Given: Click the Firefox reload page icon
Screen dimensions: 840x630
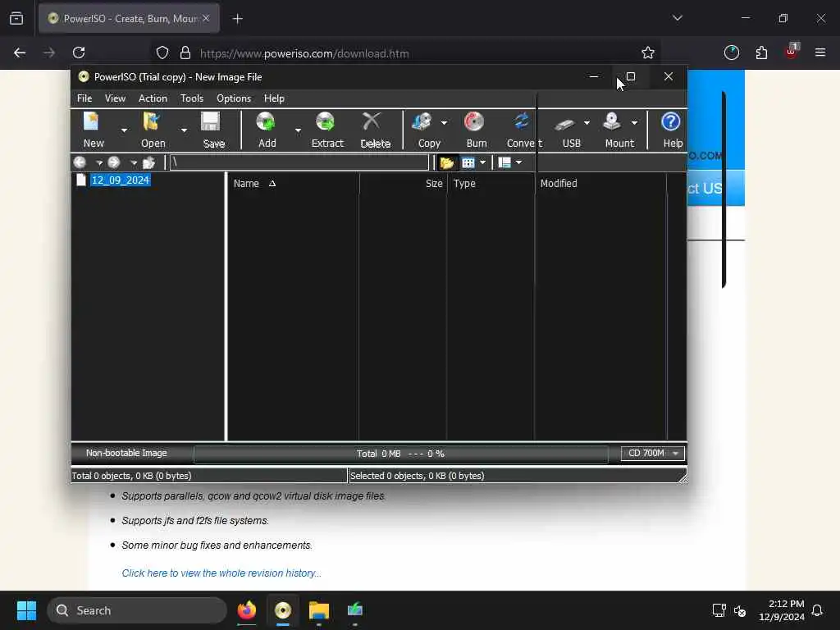Looking at the screenshot, I should click(79, 52).
